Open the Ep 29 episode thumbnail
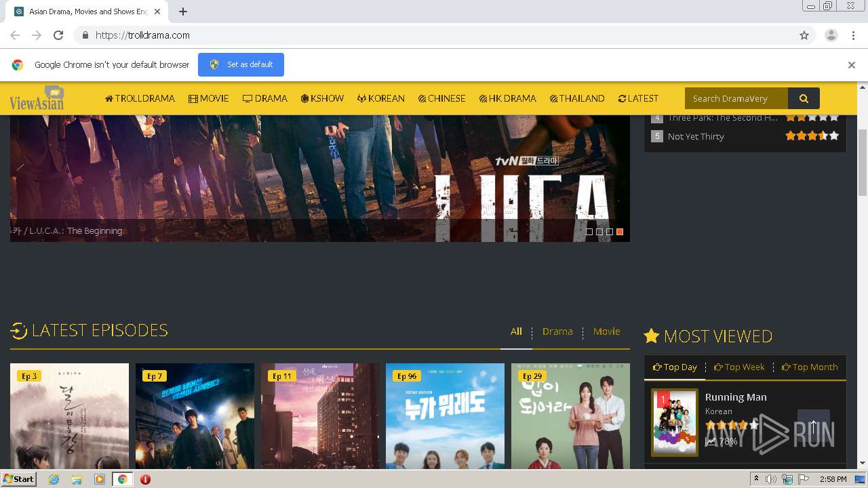The image size is (868, 488). pos(570,416)
